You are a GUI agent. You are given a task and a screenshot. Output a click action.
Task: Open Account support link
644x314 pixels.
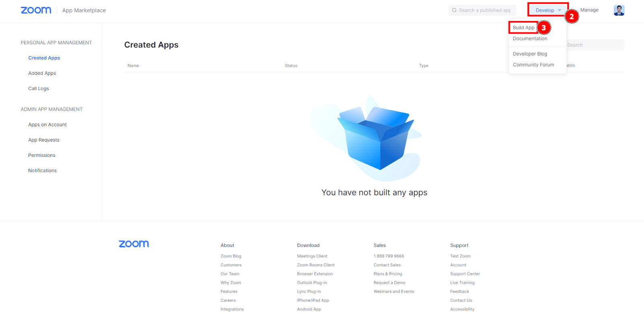coord(458,265)
